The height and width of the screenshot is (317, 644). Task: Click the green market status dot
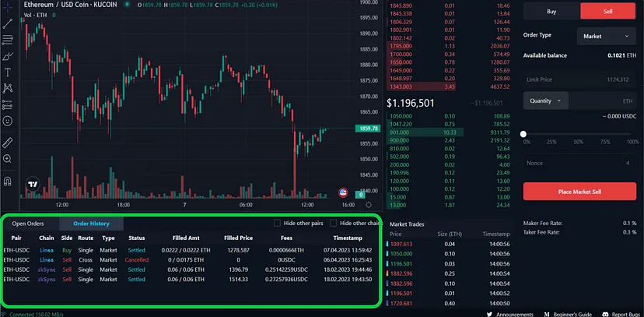(x=127, y=5)
